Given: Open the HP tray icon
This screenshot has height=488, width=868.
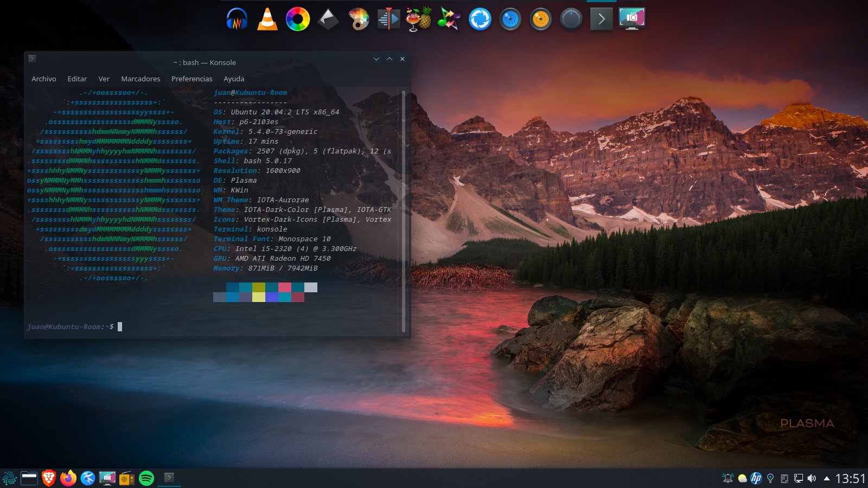Looking at the screenshot, I should [756, 478].
